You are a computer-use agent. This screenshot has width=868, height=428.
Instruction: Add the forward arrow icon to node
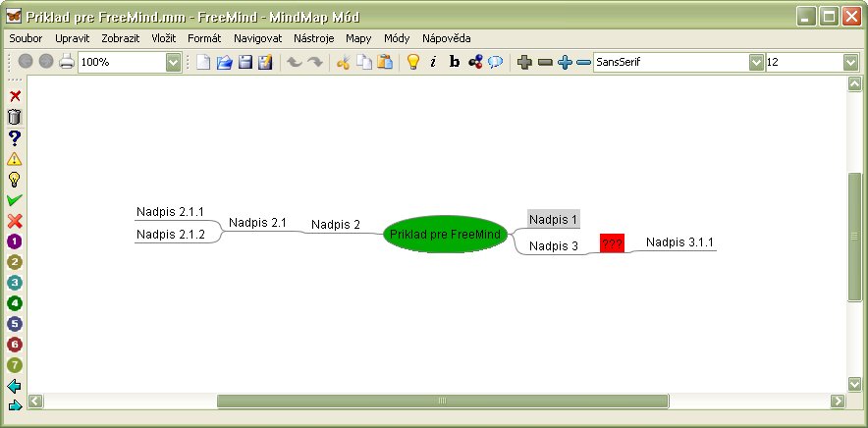15,405
